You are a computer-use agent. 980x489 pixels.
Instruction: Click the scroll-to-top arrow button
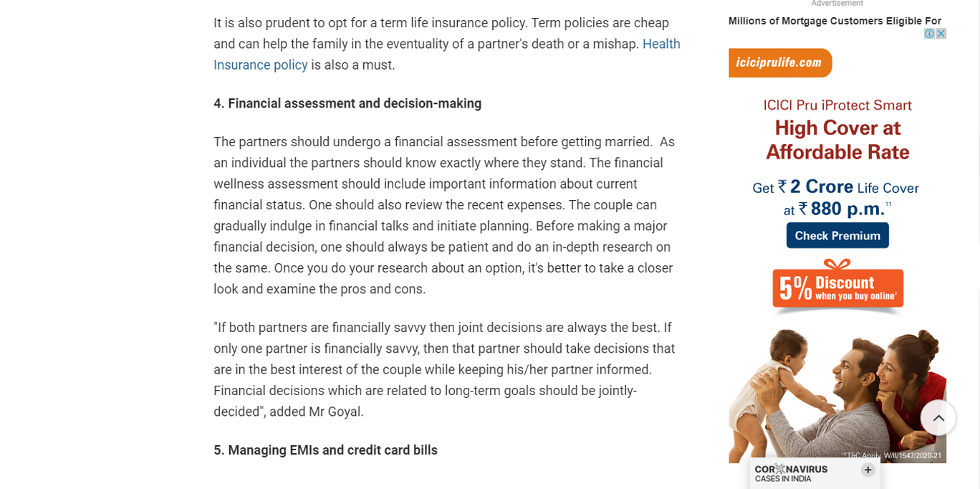point(938,418)
